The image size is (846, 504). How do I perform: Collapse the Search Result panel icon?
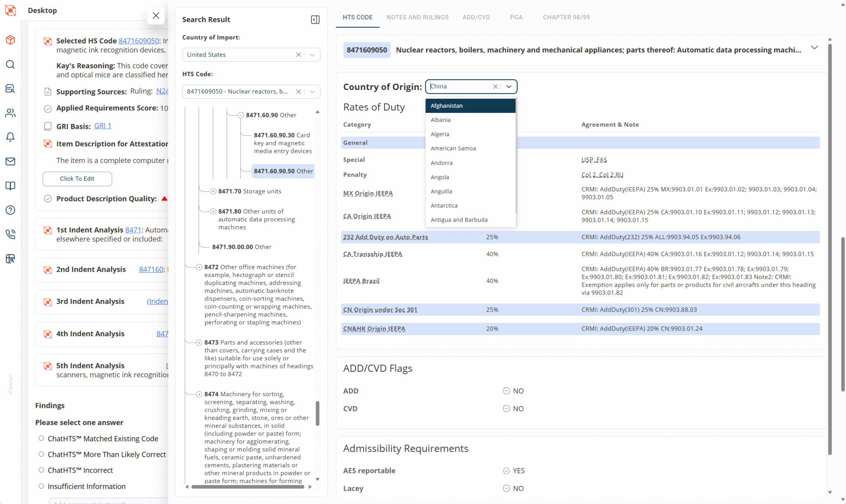pos(315,20)
